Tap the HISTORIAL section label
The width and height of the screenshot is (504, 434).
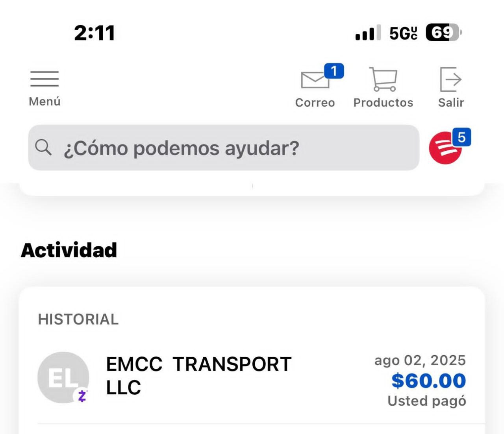tap(78, 319)
